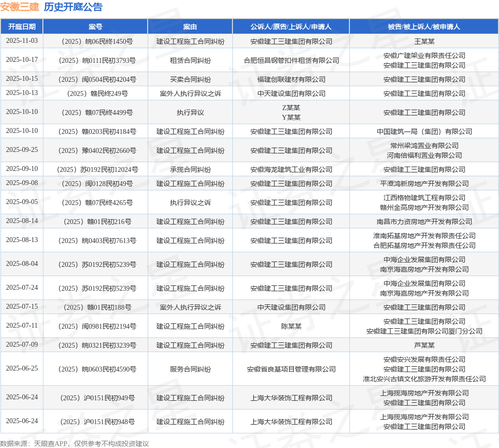Click defendant 淮南拓基房地产开发有限责任公司
The height and width of the screenshot is (448, 499).
coord(424,236)
